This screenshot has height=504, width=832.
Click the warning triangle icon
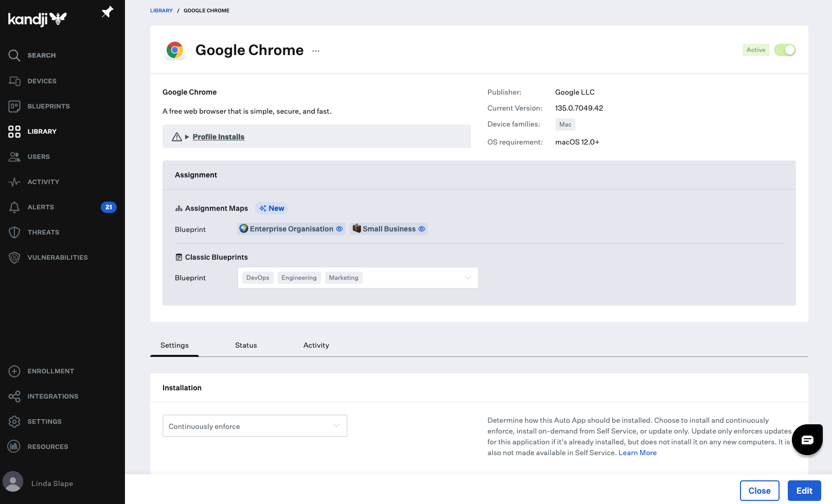[177, 137]
